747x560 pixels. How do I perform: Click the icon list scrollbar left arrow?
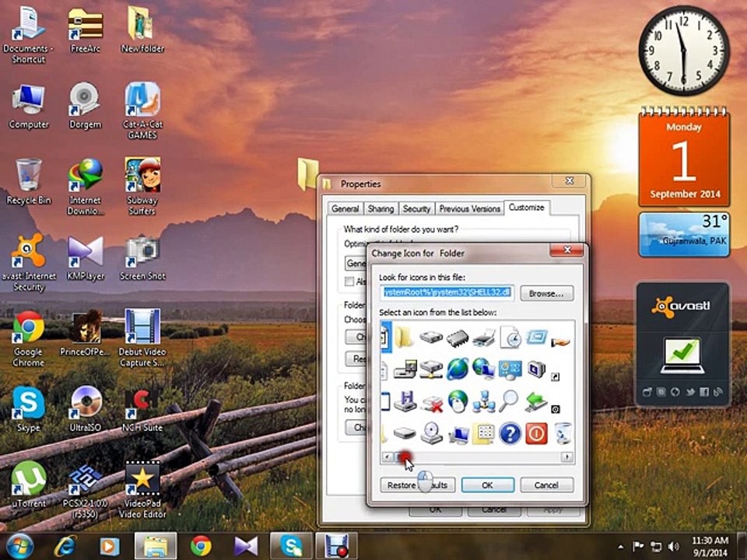tap(387, 457)
